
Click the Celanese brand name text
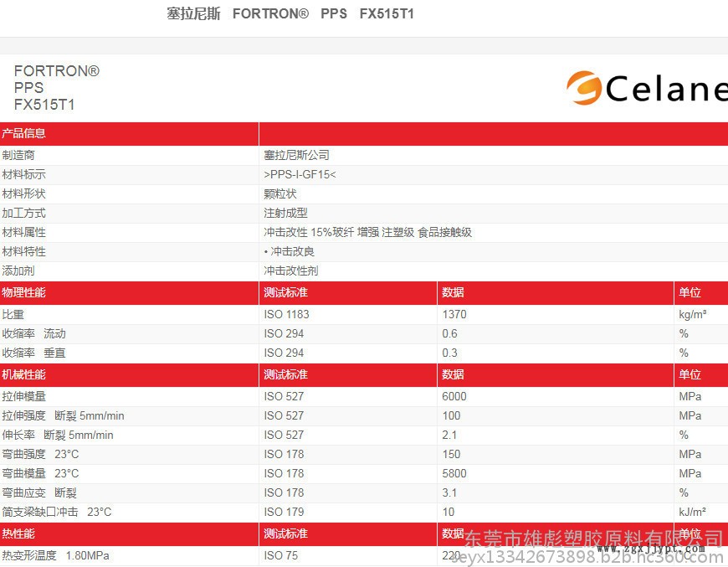coord(665,89)
